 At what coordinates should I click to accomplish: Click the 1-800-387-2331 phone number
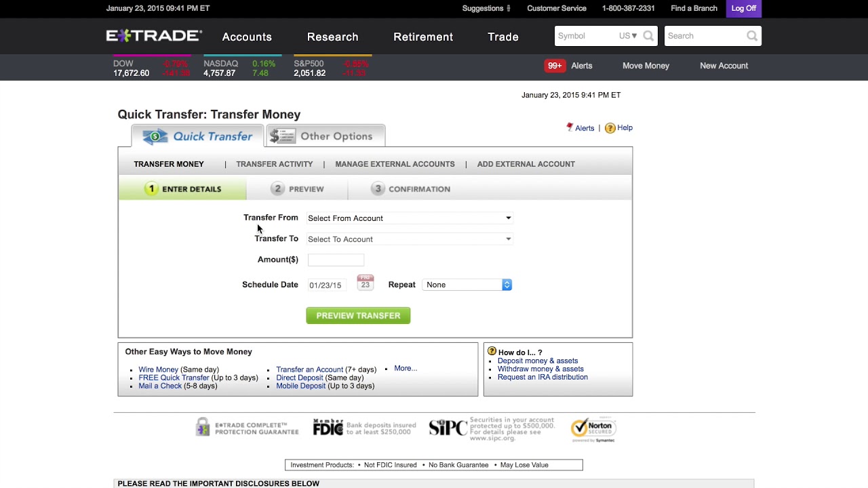pos(629,8)
